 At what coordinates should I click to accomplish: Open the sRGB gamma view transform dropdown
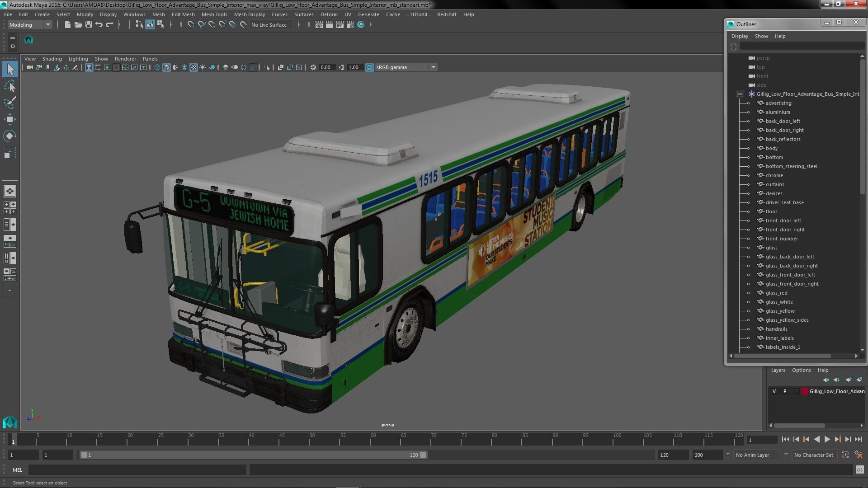tap(406, 67)
